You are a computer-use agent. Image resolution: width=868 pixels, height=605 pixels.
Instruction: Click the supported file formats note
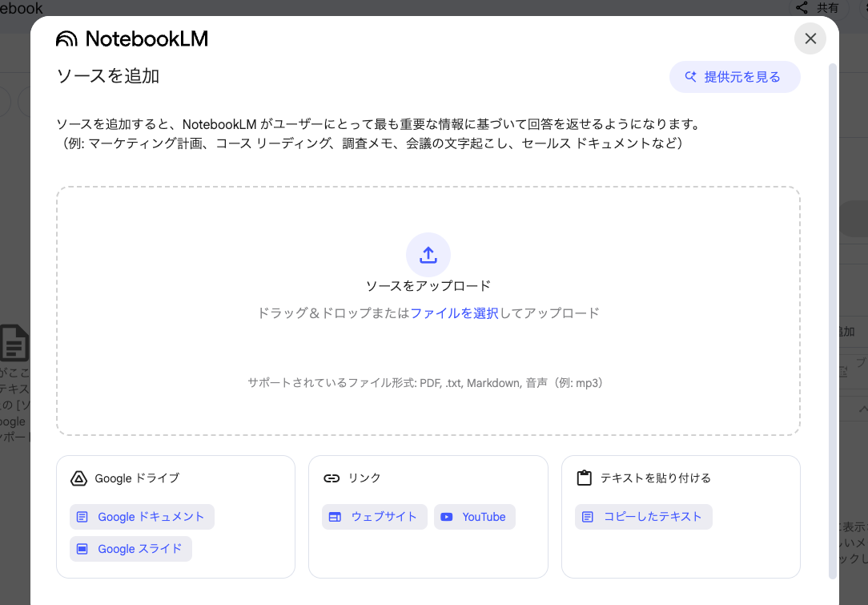coord(426,383)
